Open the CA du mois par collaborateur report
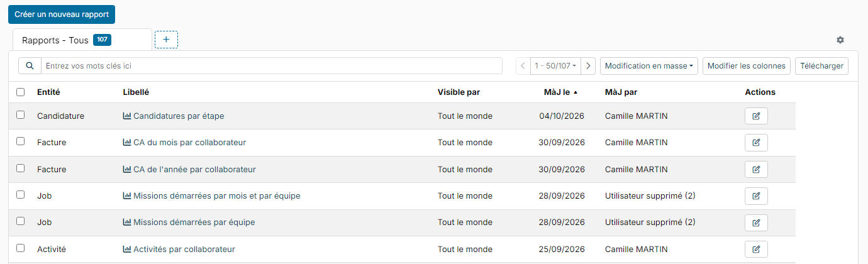This screenshot has width=868, height=264. (x=189, y=143)
